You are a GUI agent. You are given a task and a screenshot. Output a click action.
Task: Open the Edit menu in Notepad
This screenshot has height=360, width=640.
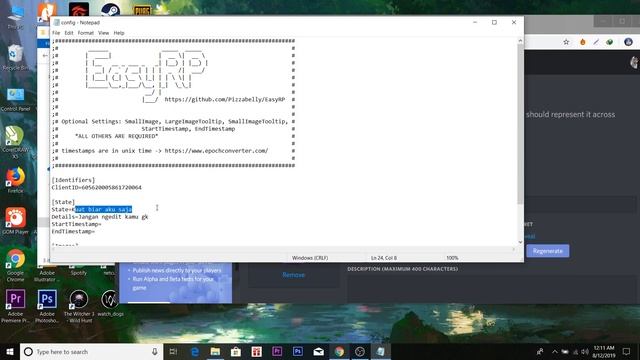click(69, 33)
